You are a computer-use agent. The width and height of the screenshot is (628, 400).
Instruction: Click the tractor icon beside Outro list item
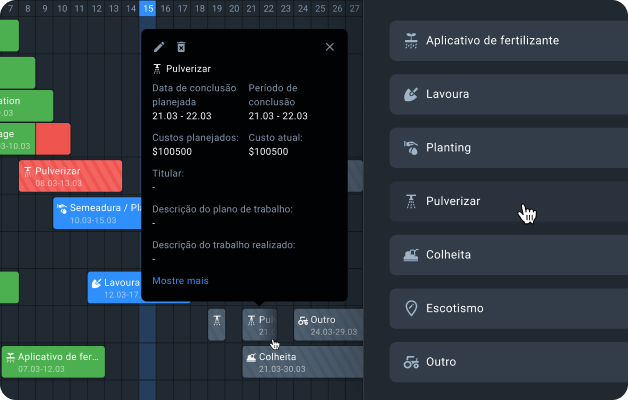[411, 362]
